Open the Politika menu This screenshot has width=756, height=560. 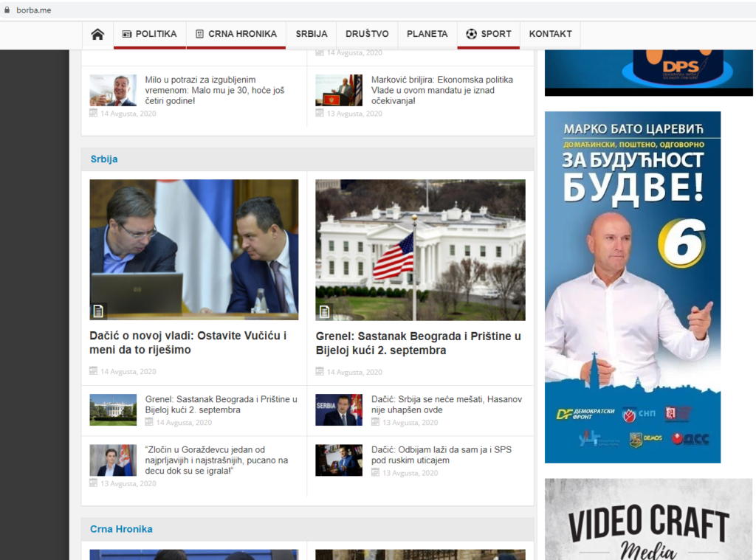pyautogui.click(x=150, y=34)
